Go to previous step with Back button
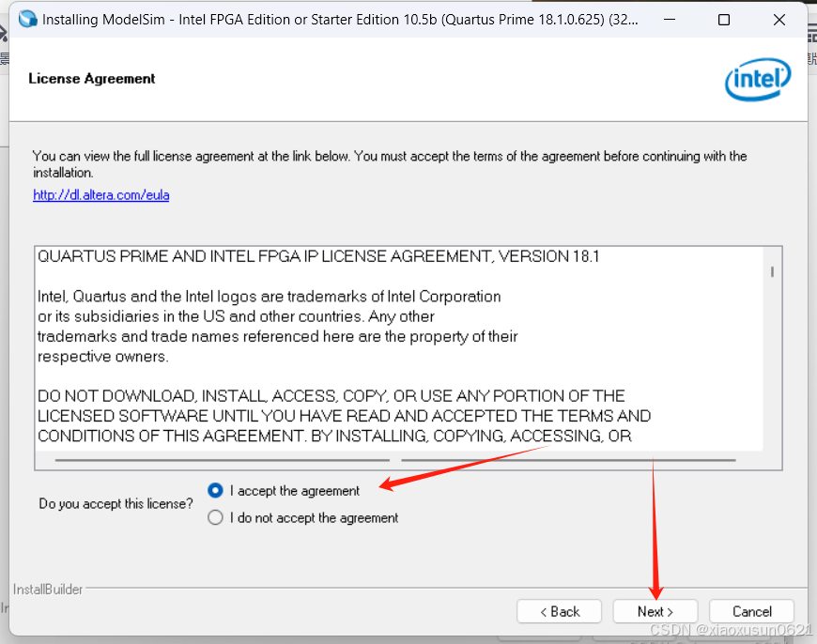Screen dimensions: 817x644 pos(559,611)
